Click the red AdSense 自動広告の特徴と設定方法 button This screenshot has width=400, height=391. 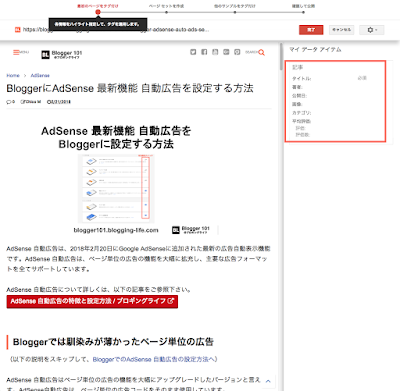[92, 301]
